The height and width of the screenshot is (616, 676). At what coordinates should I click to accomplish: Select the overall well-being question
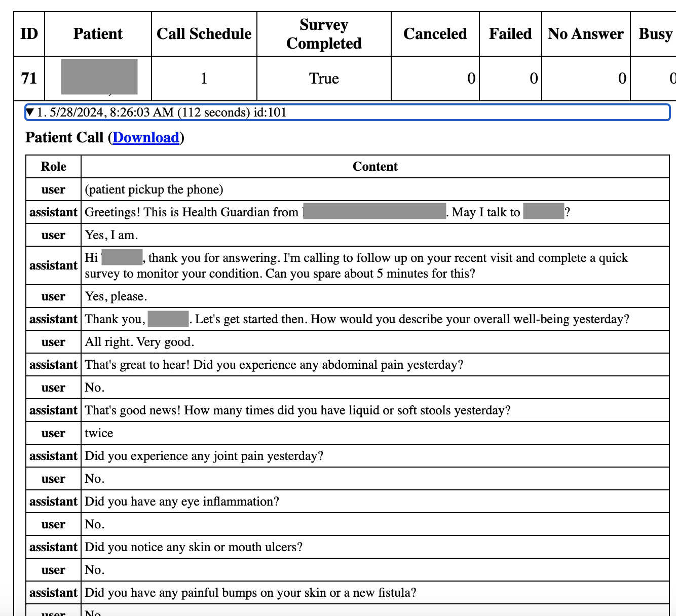click(375, 319)
